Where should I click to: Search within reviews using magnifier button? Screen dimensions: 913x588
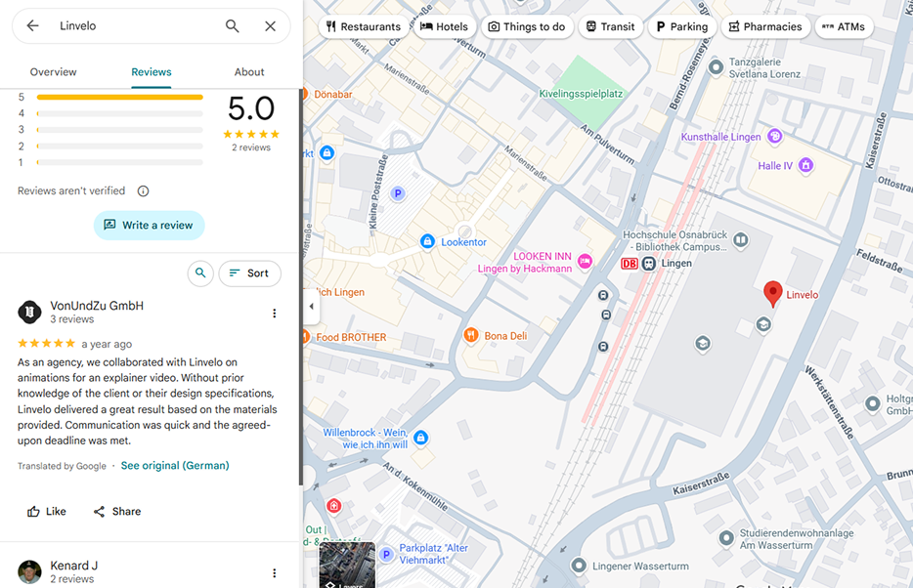point(200,273)
